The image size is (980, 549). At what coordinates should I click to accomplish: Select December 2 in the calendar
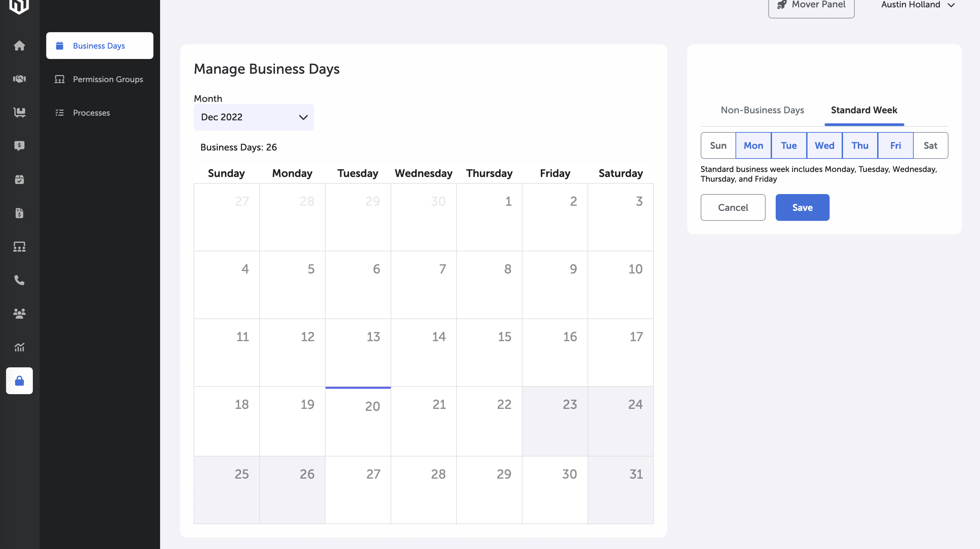pyautogui.click(x=555, y=217)
